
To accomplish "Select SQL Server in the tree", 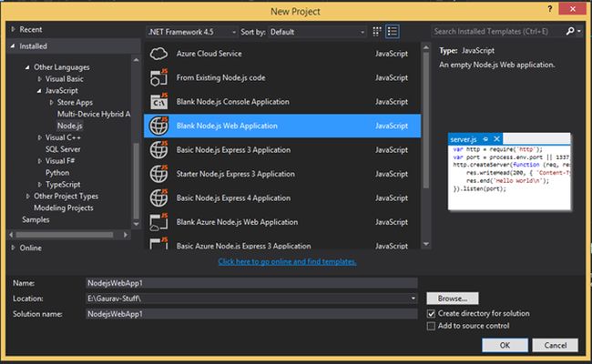I will (x=63, y=149).
